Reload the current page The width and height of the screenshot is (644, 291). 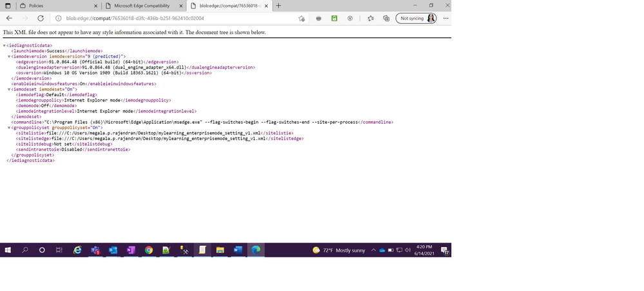tap(40, 19)
